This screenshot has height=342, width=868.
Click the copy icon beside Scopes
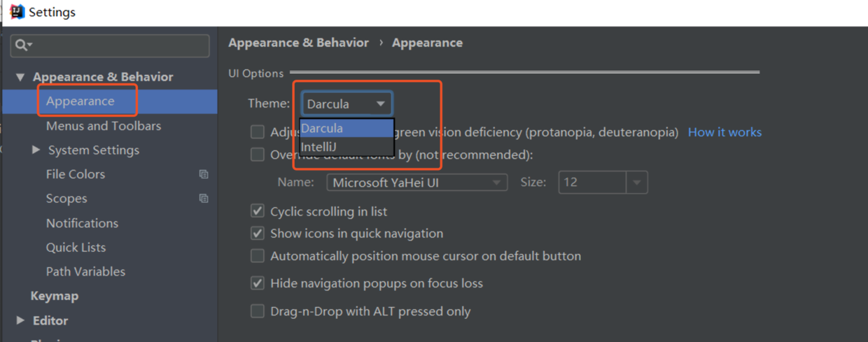204,199
